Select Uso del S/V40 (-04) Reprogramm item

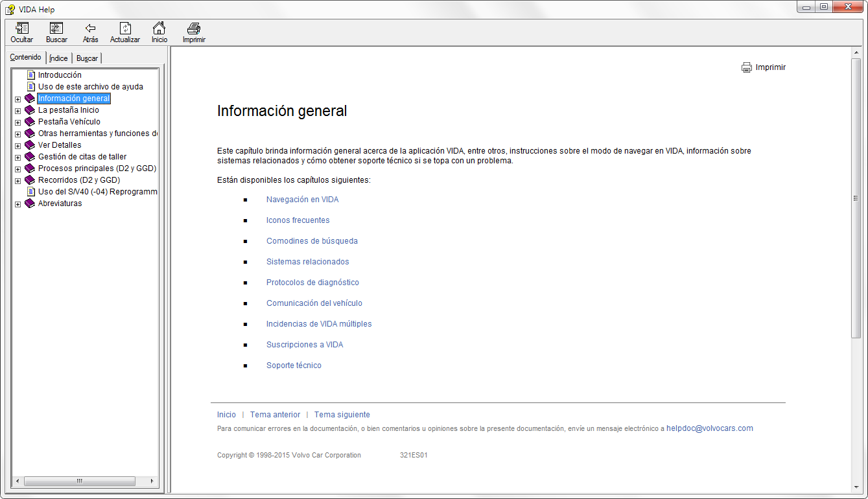pos(98,192)
